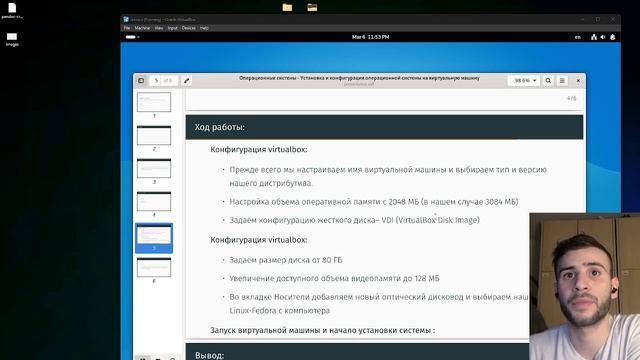Open the Devices menu in VirtualBox
The image size is (640, 360).
click(189, 28)
